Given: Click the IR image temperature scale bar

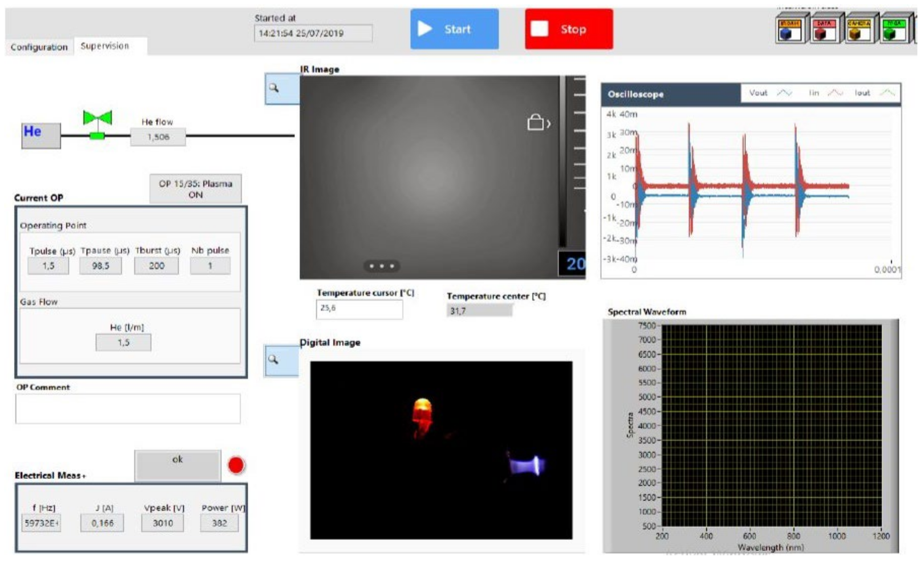Looking at the screenshot, I should (562, 161).
